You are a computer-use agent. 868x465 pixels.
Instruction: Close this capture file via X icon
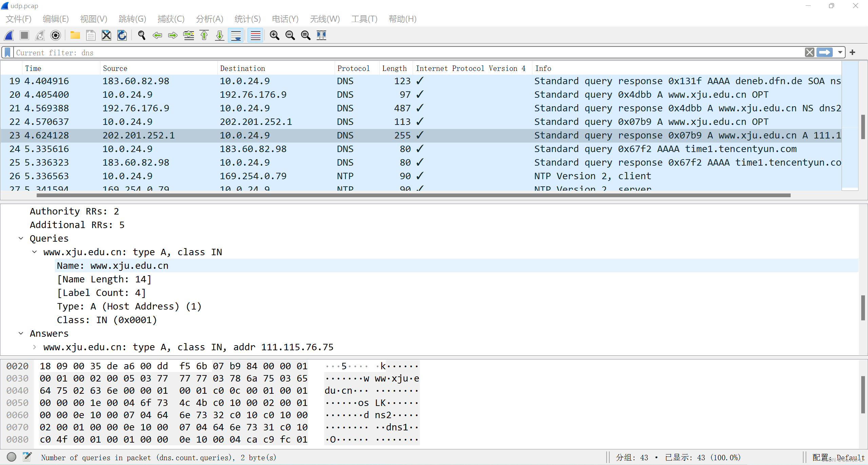106,35
